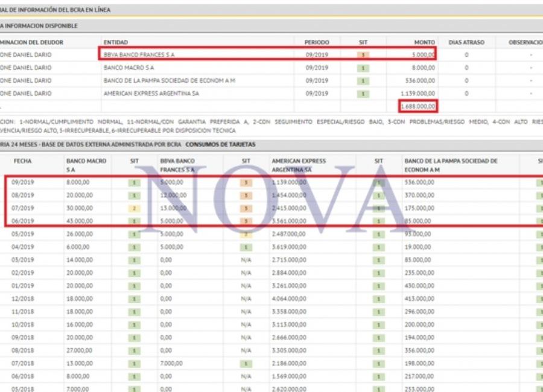Click yellow situation 2 badge for Banco Macro 07/2019
This screenshot has height=392, width=543.
pyautogui.click(x=135, y=208)
